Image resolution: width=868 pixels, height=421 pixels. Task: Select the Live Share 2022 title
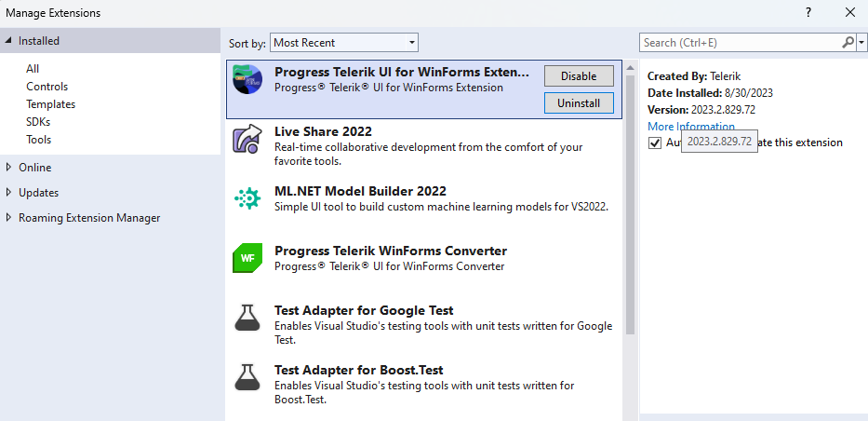click(323, 131)
